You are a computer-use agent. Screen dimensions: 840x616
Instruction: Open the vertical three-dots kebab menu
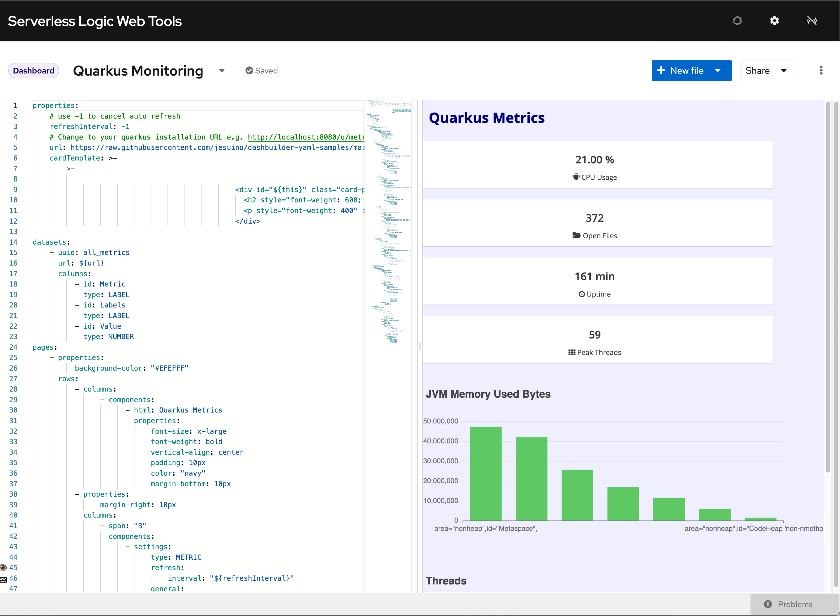(x=821, y=71)
